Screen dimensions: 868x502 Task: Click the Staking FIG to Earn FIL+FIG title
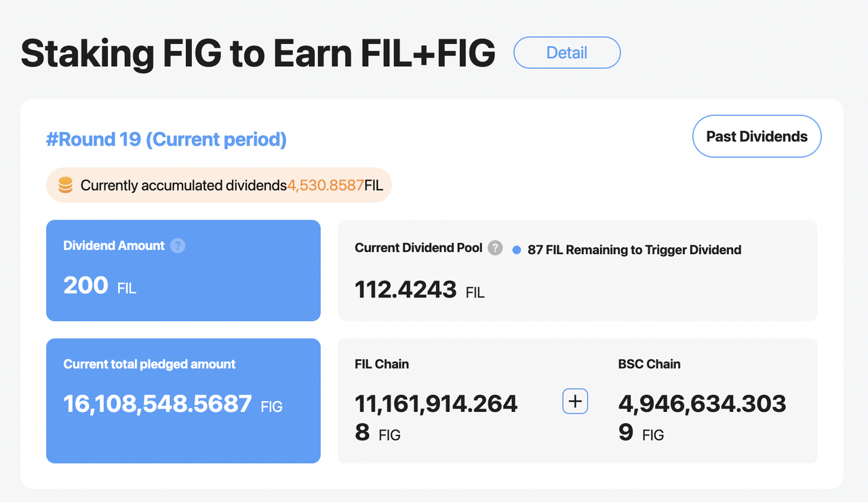point(258,54)
